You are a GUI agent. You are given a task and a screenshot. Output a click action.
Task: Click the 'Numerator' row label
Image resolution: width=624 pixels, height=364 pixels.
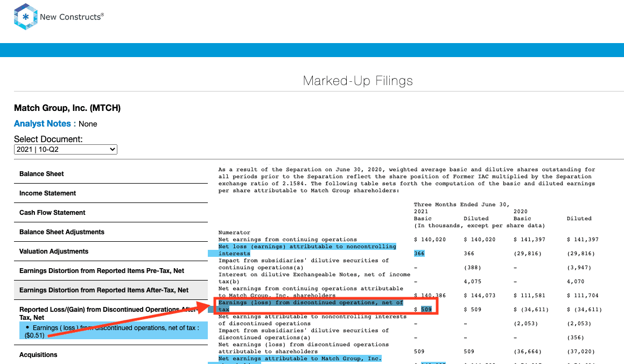[x=234, y=232]
